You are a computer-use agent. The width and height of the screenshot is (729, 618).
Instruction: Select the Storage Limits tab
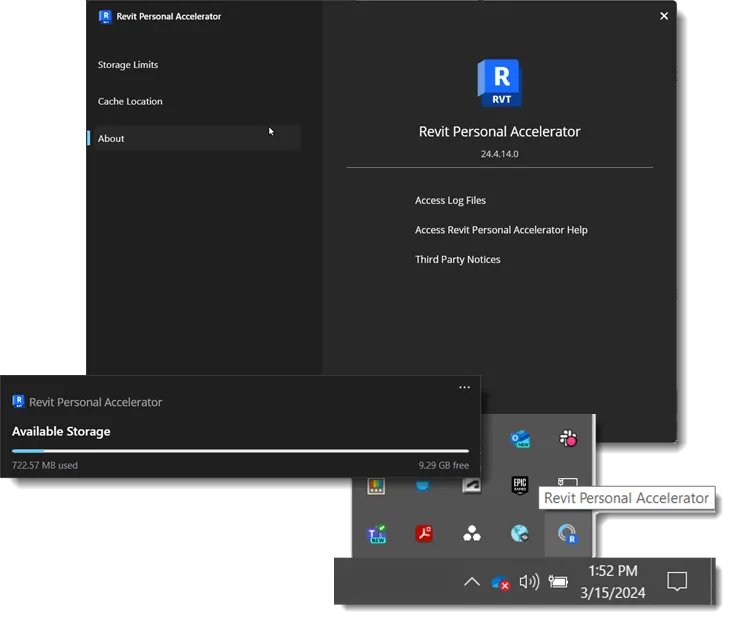(128, 65)
